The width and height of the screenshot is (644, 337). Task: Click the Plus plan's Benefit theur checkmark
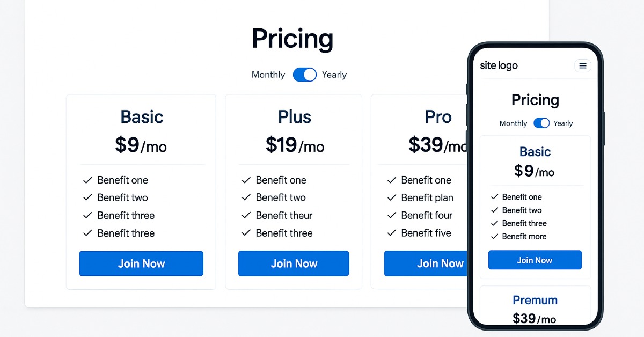(246, 215)
